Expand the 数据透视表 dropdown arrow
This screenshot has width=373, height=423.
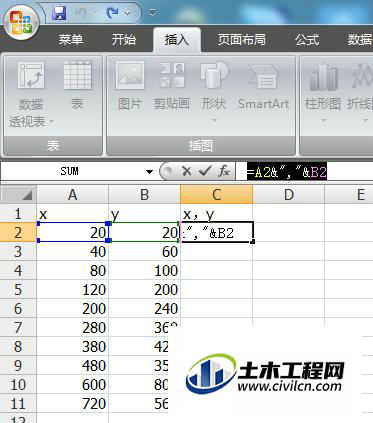(x=52, y=122)
